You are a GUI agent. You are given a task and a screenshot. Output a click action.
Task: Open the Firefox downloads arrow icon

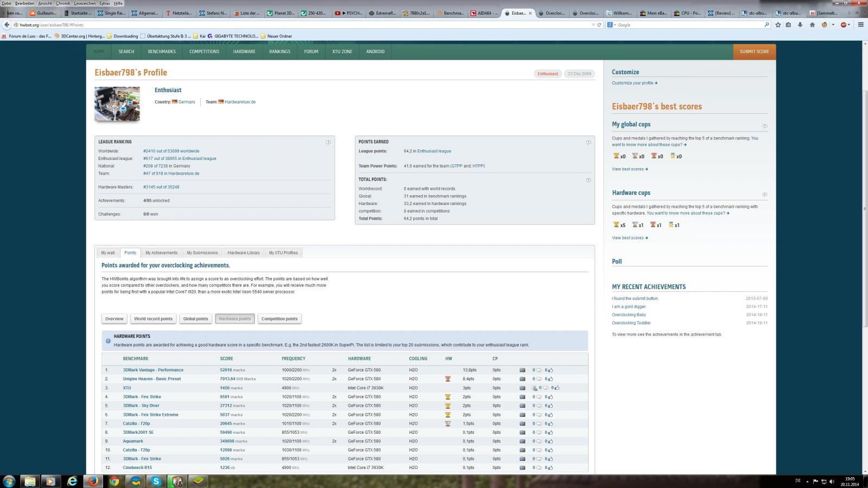coord(800,24)
